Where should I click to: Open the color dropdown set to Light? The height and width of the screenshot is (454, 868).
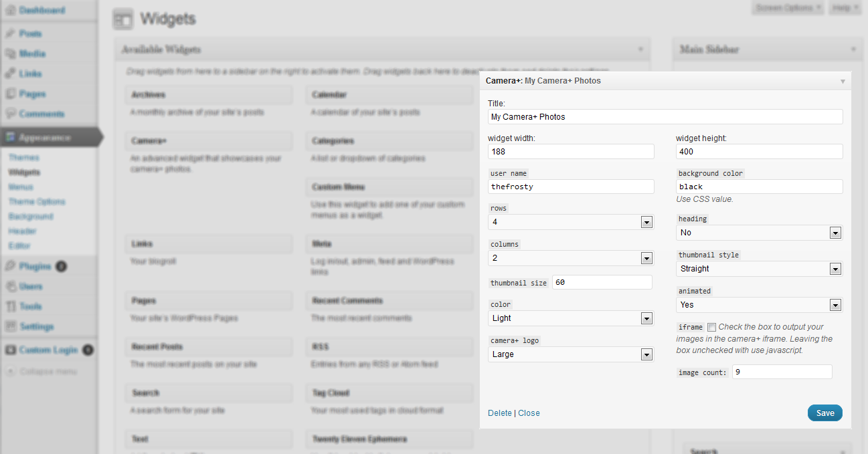[571, 318]
